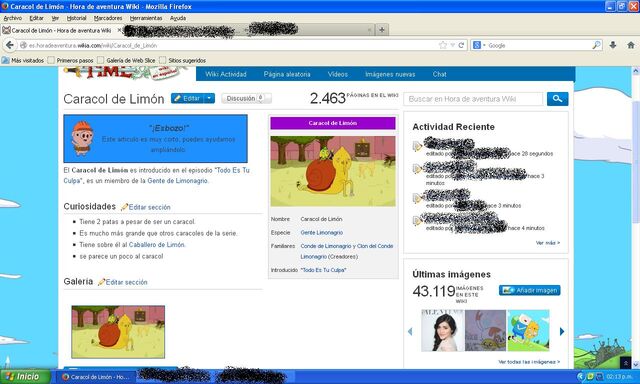Open the Archivo menu
Viewport: 640px width, 384px height.
(13, 18)
